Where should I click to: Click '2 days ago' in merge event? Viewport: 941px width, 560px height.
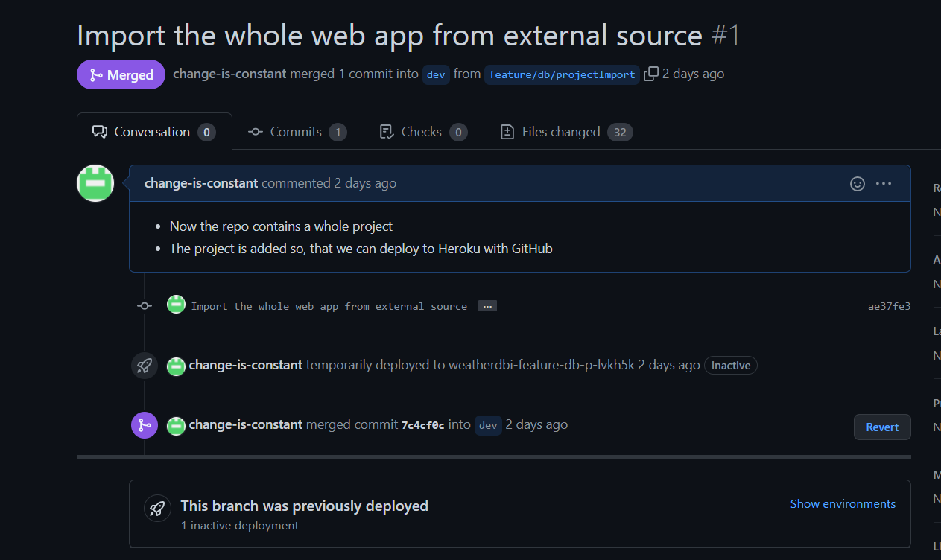(x=536, y=424)
